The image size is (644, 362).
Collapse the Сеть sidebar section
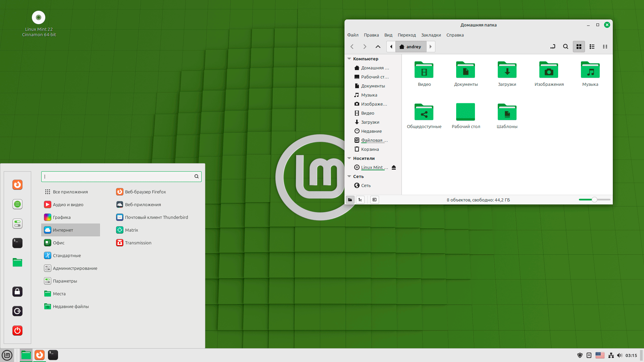(349, 176)
